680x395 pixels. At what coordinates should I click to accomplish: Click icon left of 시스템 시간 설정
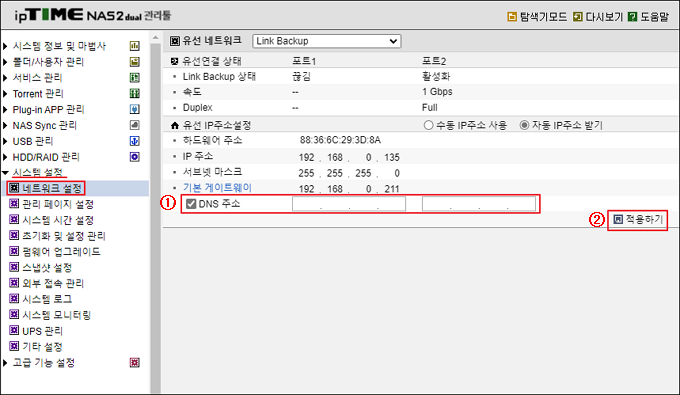(14, 220)
